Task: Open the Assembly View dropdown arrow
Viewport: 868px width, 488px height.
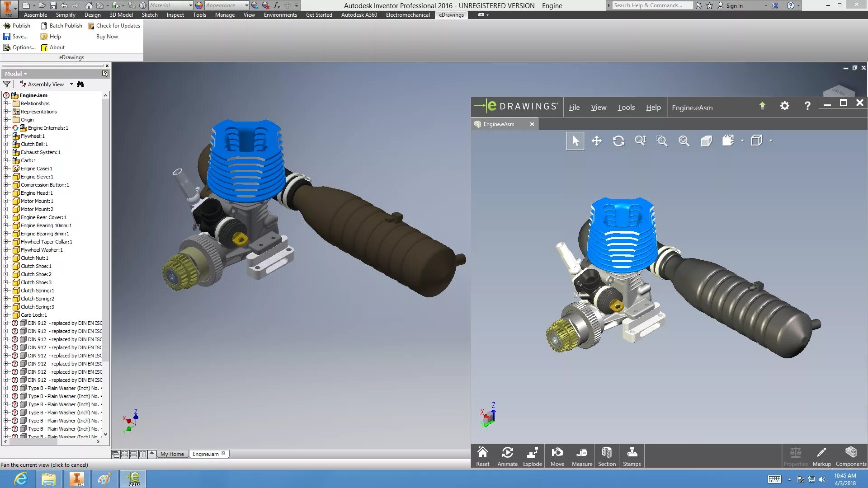Action: (71, 84)
